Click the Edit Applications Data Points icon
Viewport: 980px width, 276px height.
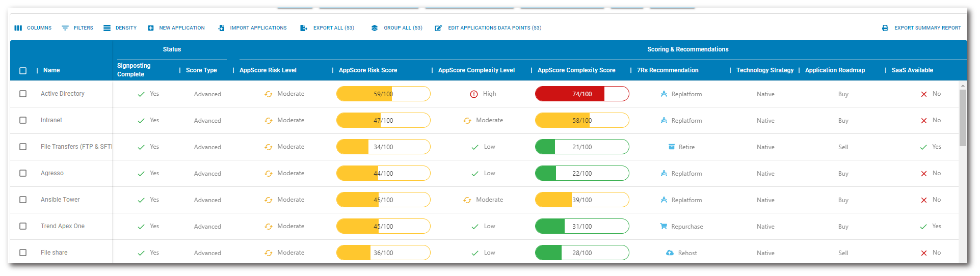(438, 28)
